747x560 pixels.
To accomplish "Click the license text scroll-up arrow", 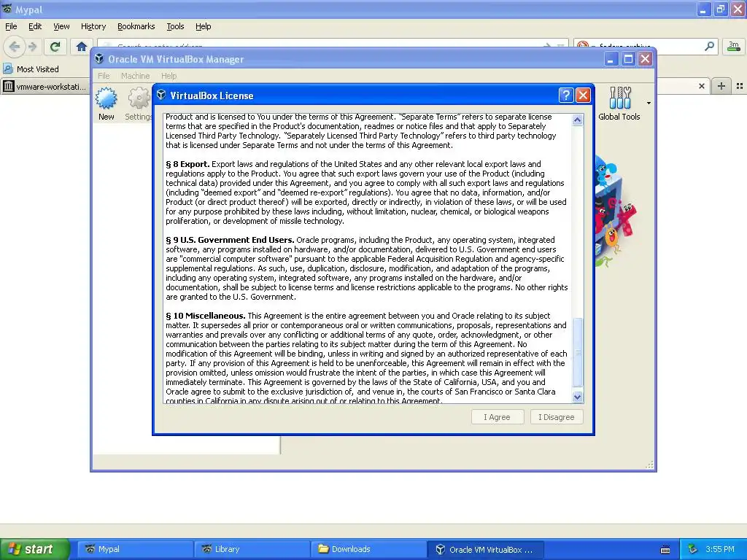I will (x=578, y=120).
